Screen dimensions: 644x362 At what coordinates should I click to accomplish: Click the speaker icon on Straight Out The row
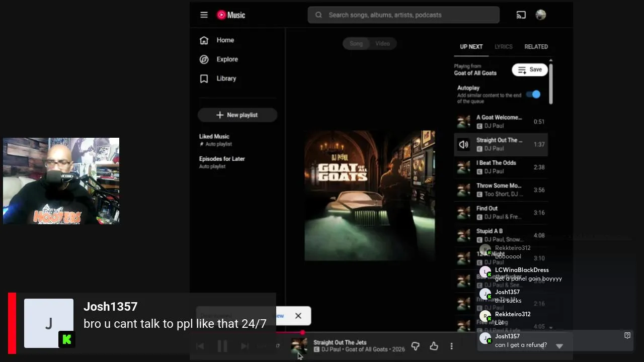[x=463, y=144]
